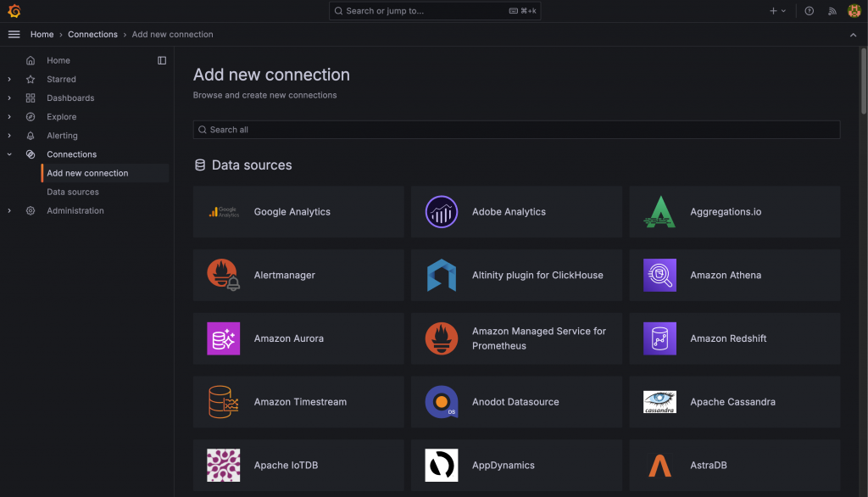Click the AstraDB orange logo
Screen dimensions: 868x497
click(x=659, y=466)
